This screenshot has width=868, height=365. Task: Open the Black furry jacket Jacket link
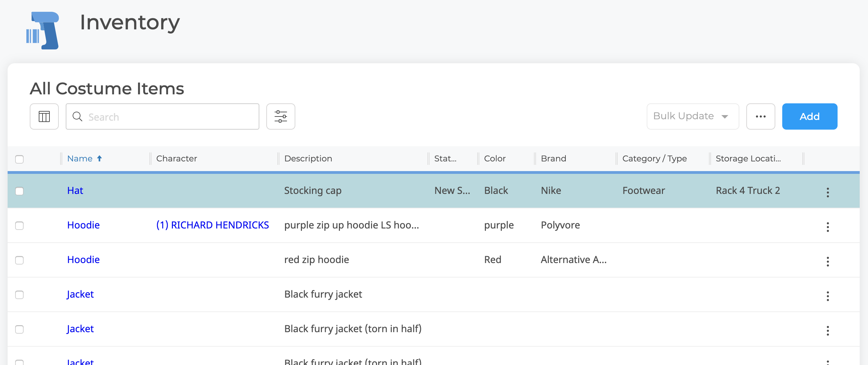80,294
